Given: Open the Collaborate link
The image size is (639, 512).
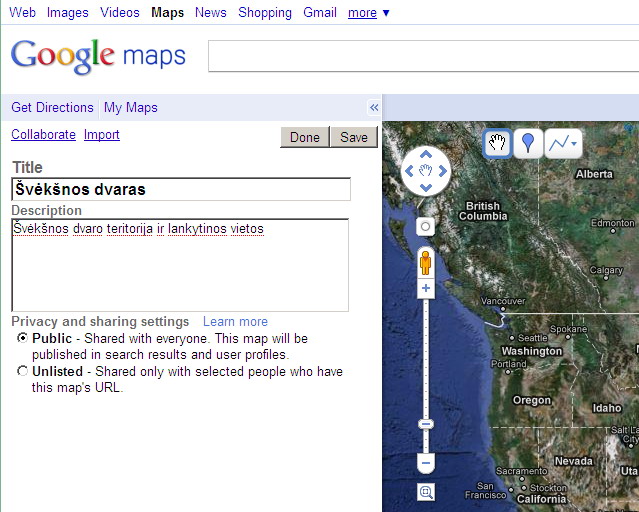Looking at the screenshot, I should pyautogui.click(x=43, y=135).
